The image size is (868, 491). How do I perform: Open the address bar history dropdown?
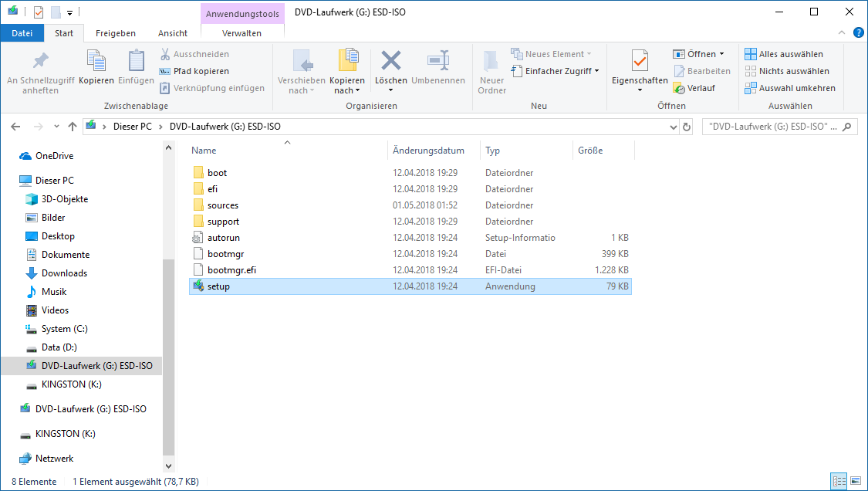click(673, 127)
